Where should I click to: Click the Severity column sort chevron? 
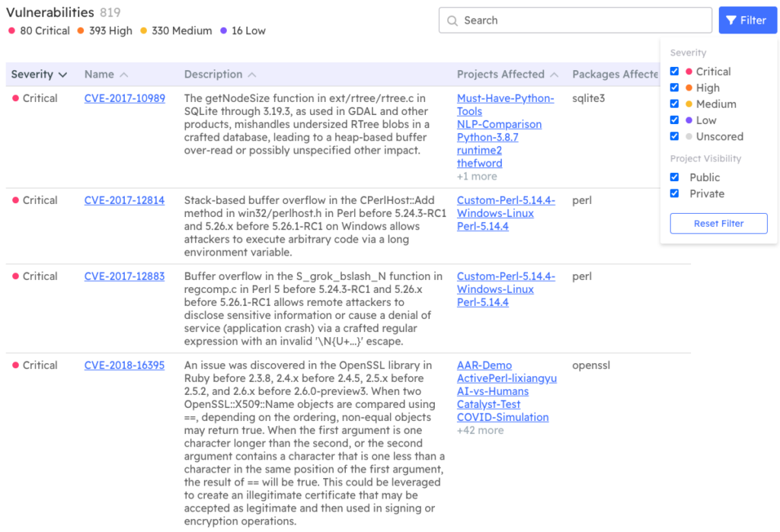point(61,74)
